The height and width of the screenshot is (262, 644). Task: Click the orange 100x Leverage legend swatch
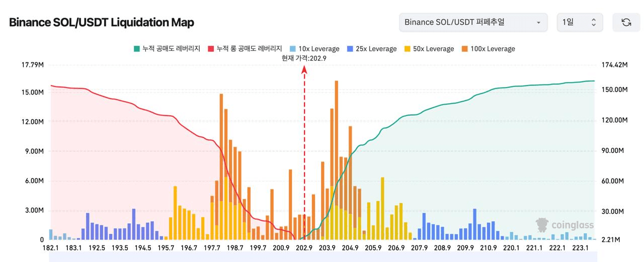pyautogui.click(x=464, y=49)
